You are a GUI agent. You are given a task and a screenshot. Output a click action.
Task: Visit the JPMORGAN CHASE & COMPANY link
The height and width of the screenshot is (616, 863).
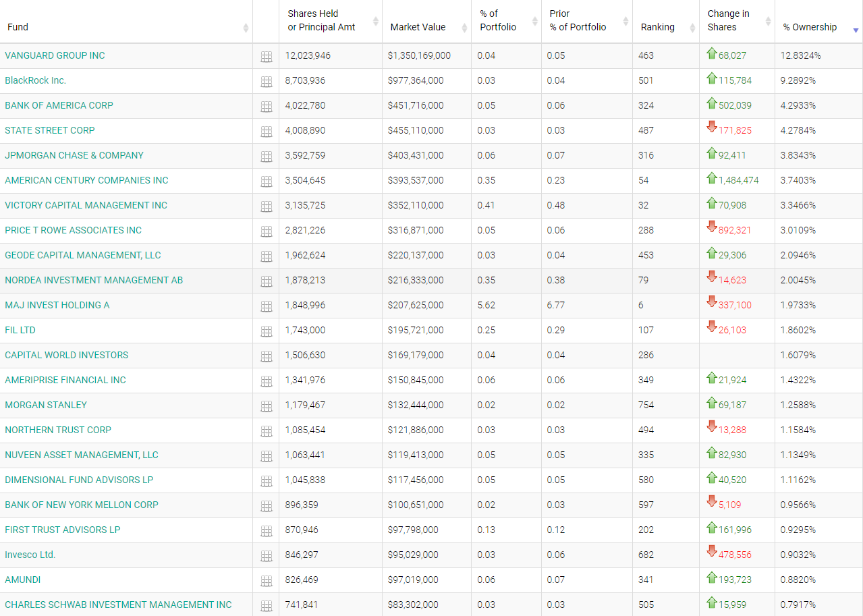[74, 155]
